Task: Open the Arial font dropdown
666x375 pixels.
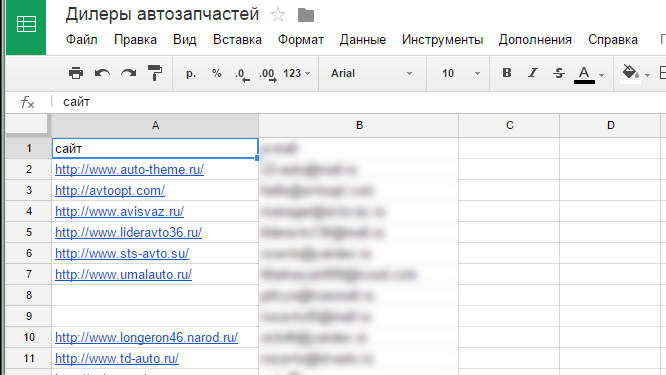Action: (x=372, y=73)
